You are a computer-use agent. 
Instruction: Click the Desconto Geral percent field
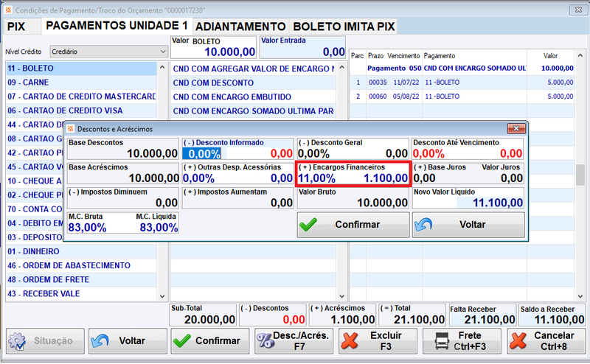pyautogui.click(x=314, y=154)
